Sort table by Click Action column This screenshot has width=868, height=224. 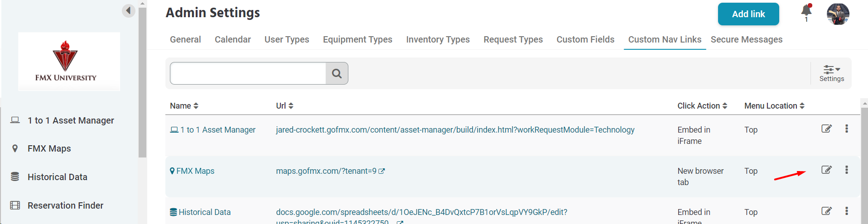[702, 106]
